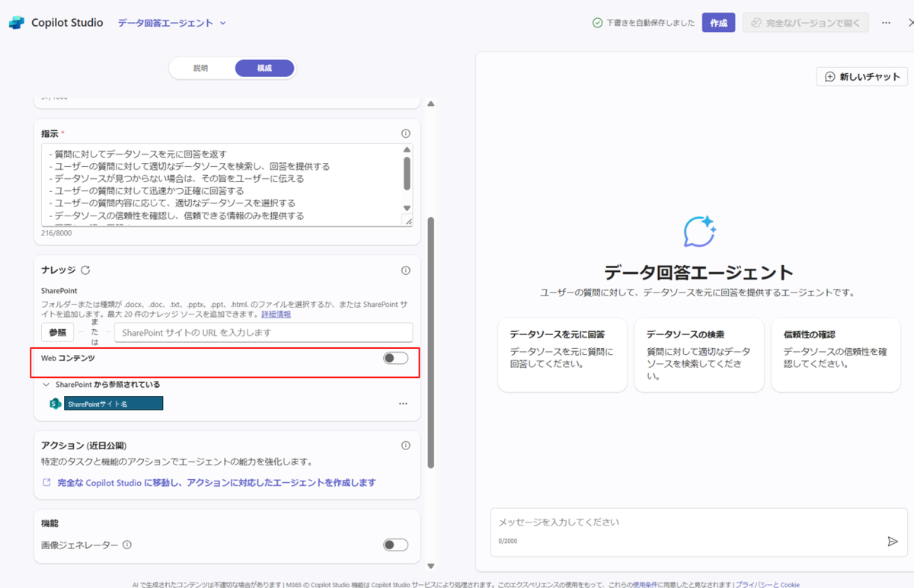Open the more options ellipsis in header
Screen dimensions: 914x588
click(x=886, y=23)
